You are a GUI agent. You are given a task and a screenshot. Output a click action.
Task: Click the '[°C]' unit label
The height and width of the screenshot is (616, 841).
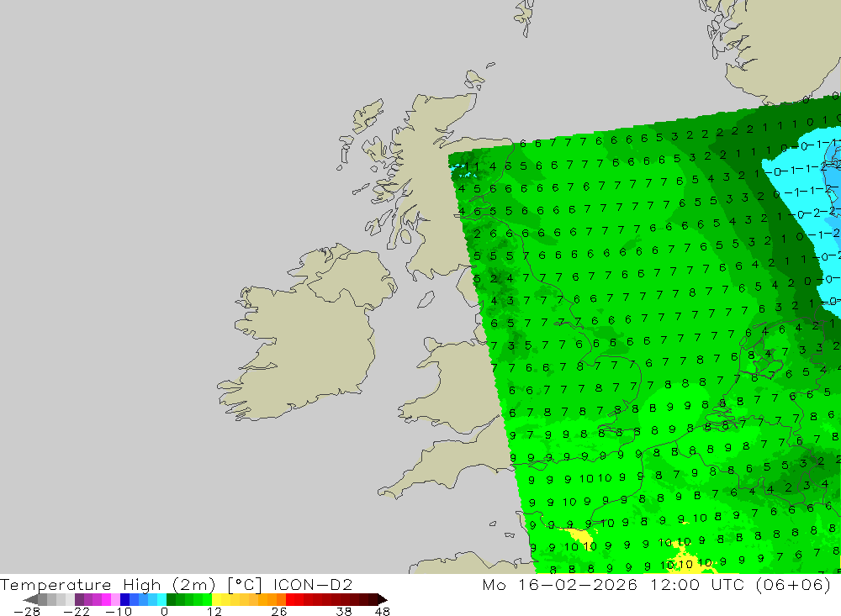point(245,584)
